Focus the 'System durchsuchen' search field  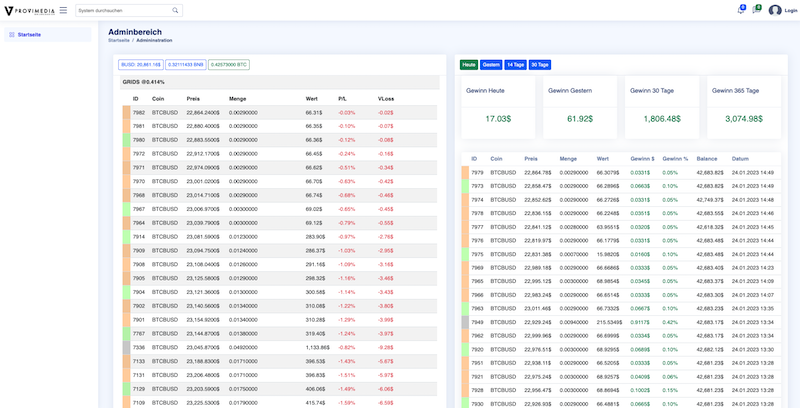point(122,10)
